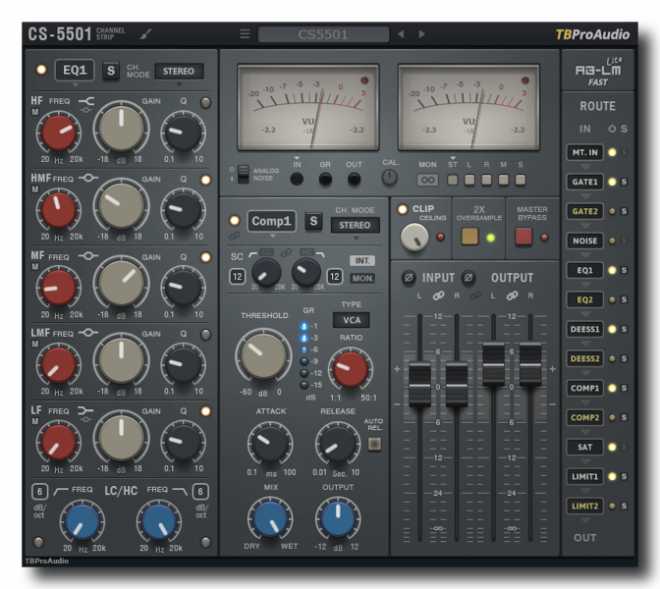Click the HMF band bell shape icon
This screenshot has width=660, height=589.
(88, 178)
